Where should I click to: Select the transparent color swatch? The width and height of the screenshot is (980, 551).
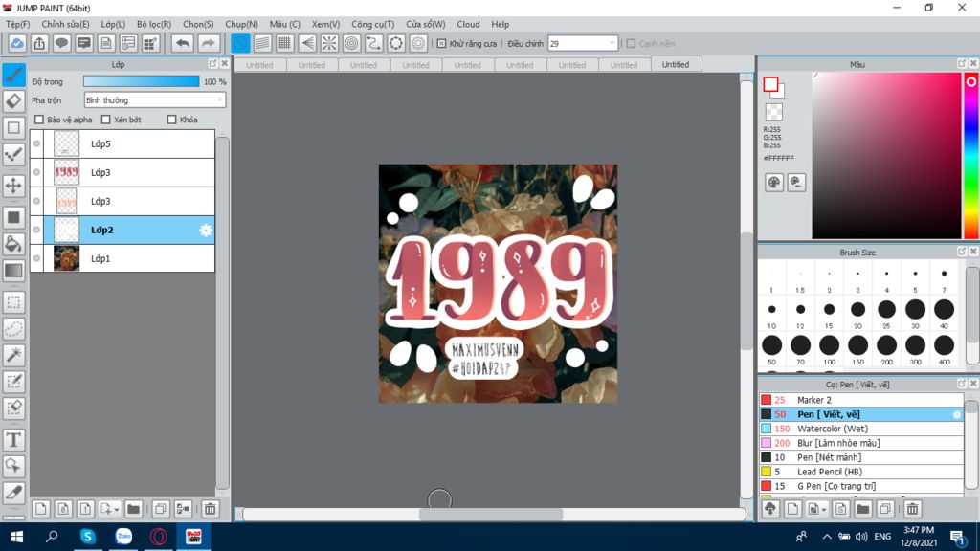click(773, 112)
